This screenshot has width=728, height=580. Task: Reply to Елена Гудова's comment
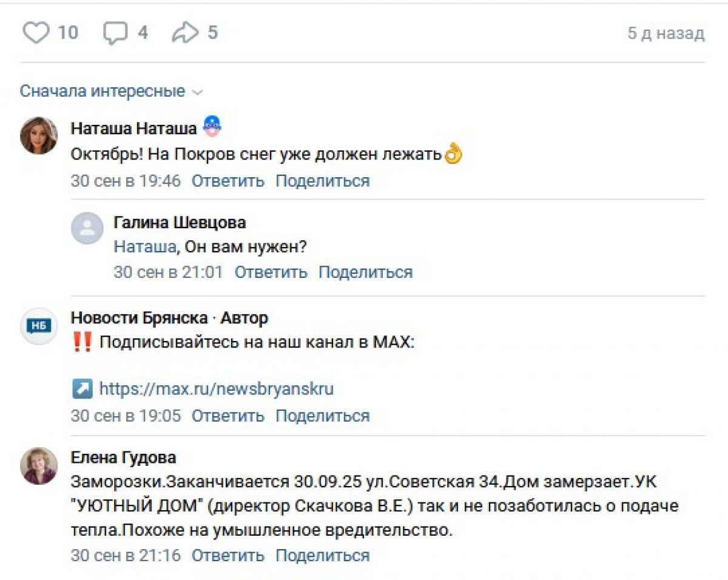coord(227,555)
